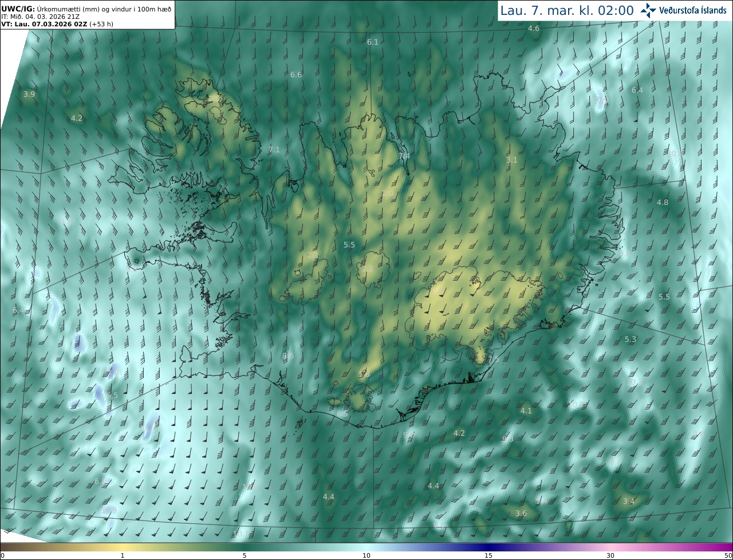The image size is (733, 560).
Task: Click the '7.1' value on the map
Action: coord(274,150)
